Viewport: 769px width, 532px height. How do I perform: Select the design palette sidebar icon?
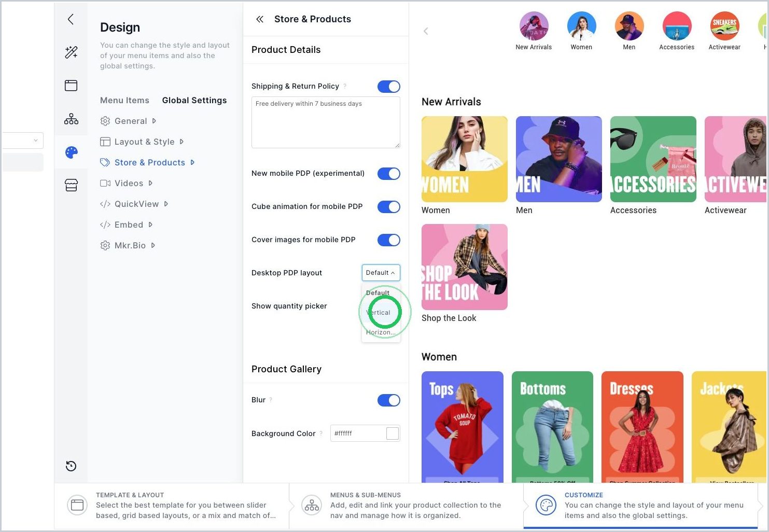point(71,152)
